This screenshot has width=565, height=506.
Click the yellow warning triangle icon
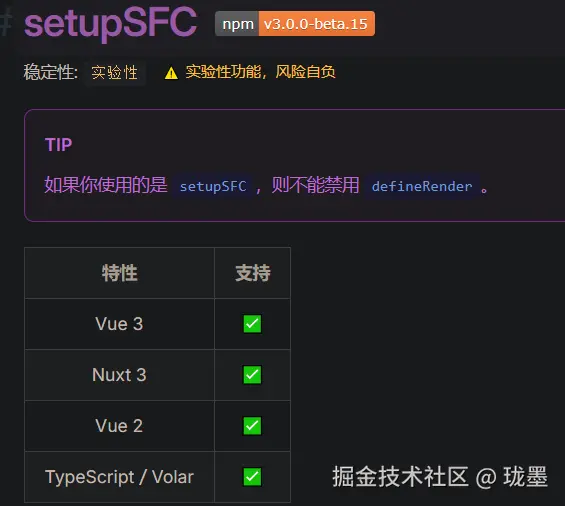click(x=171, y=73)
